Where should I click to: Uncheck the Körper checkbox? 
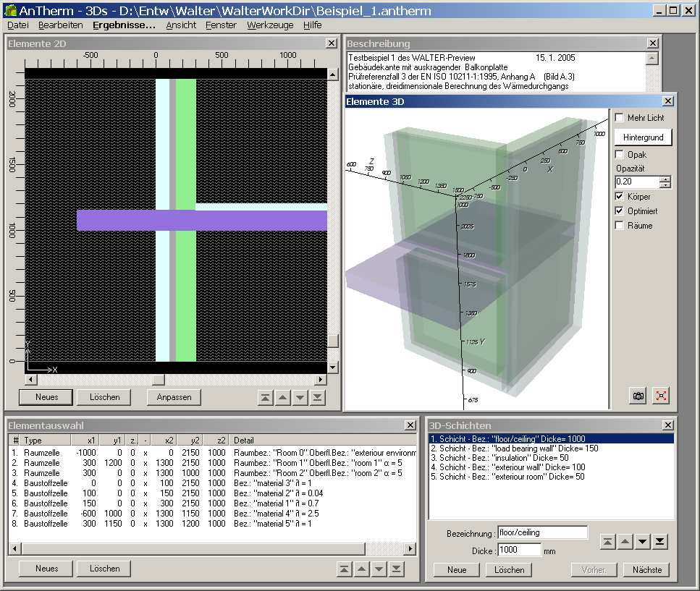pyautogui.click(x=619, y=196)
